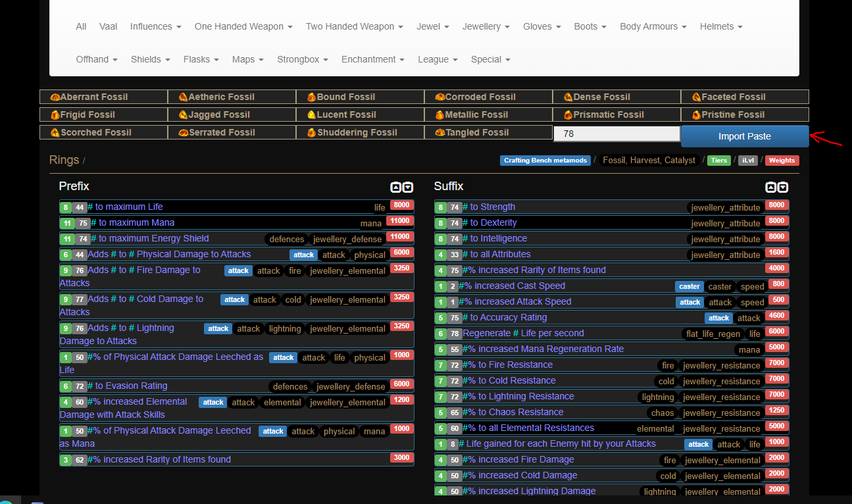Select '#% increased Cast Speed' suffix
852x504 pixels.
(x=612, y=286)
